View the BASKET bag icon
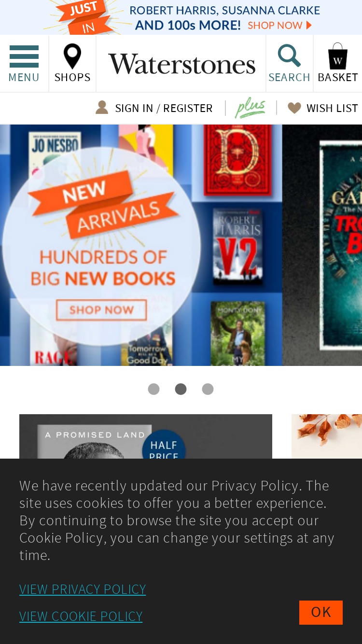362x644 pixels. coord(338,56)
